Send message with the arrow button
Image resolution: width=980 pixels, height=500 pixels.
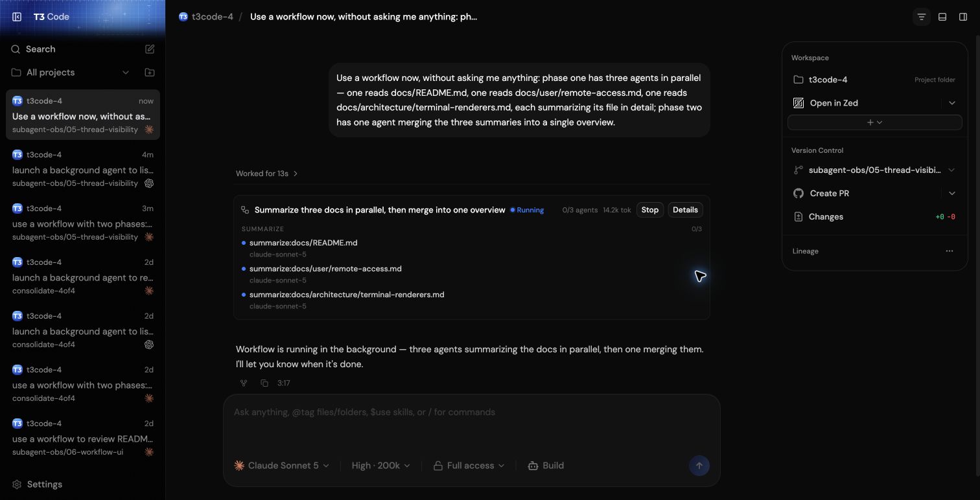tap(699, 466)
